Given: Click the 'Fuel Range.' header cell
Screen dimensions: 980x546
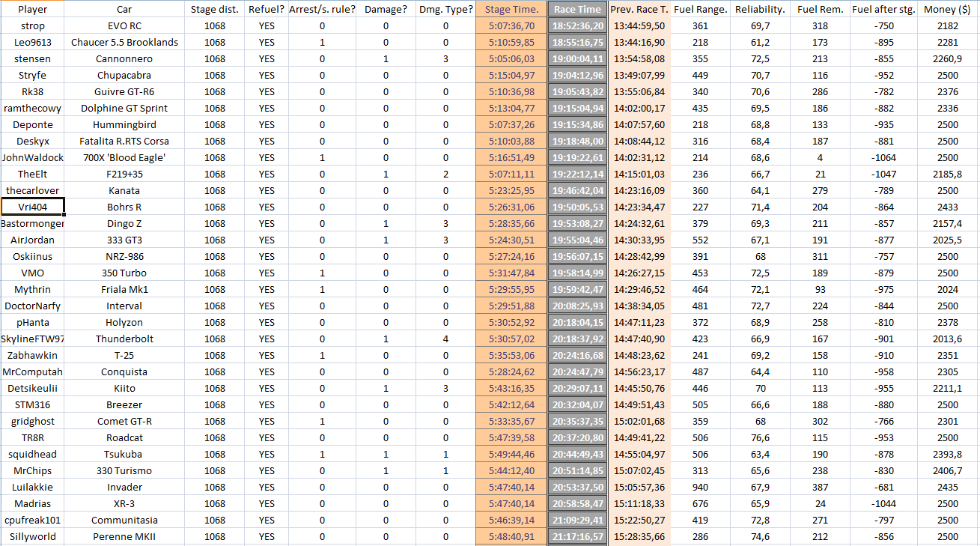Looking at the screenshot, I should 700,10.
